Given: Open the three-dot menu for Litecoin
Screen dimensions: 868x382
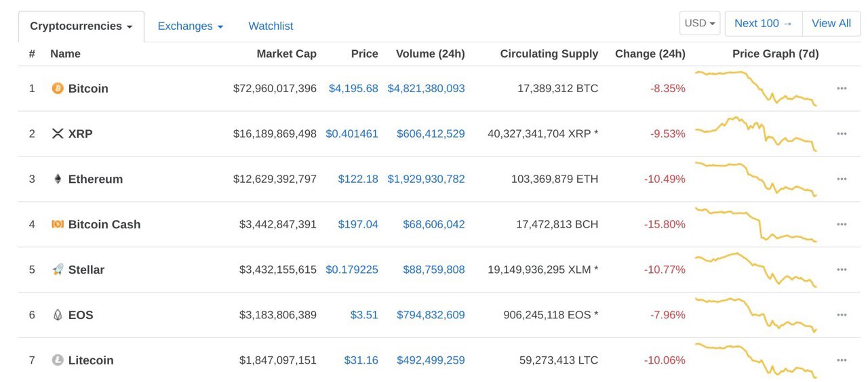Looking at the screenshot, I should pos(842,360).
